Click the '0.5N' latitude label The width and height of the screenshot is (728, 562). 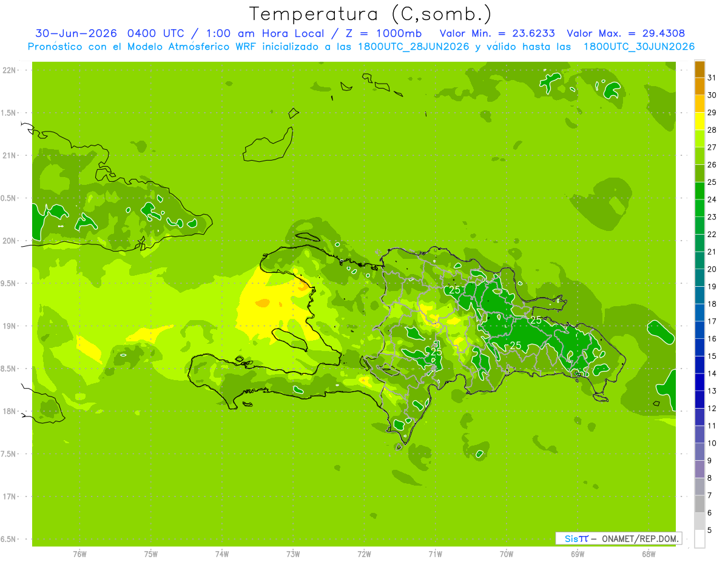(x=9, y=198)
